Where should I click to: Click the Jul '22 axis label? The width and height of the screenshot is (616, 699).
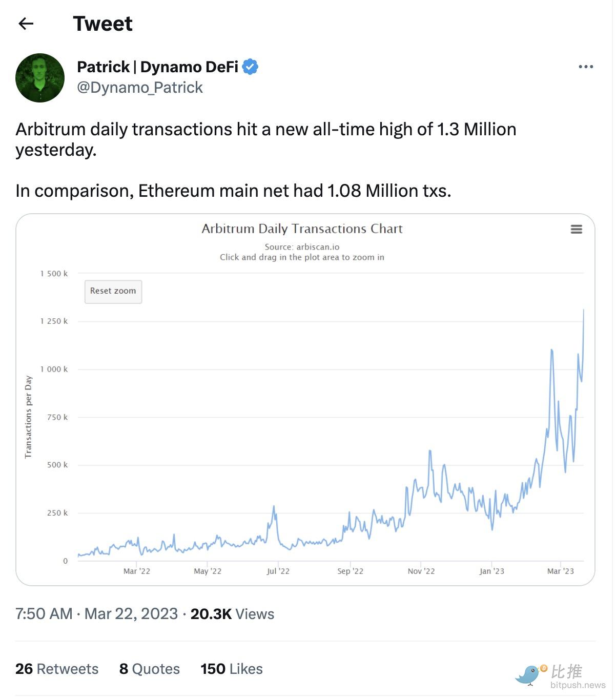278,571
